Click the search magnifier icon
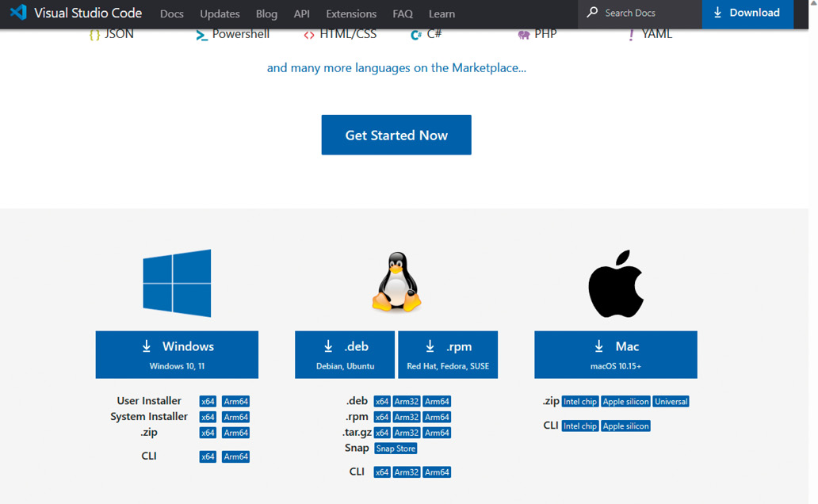The height and width of the screenshot is (504, 818). 591,12
